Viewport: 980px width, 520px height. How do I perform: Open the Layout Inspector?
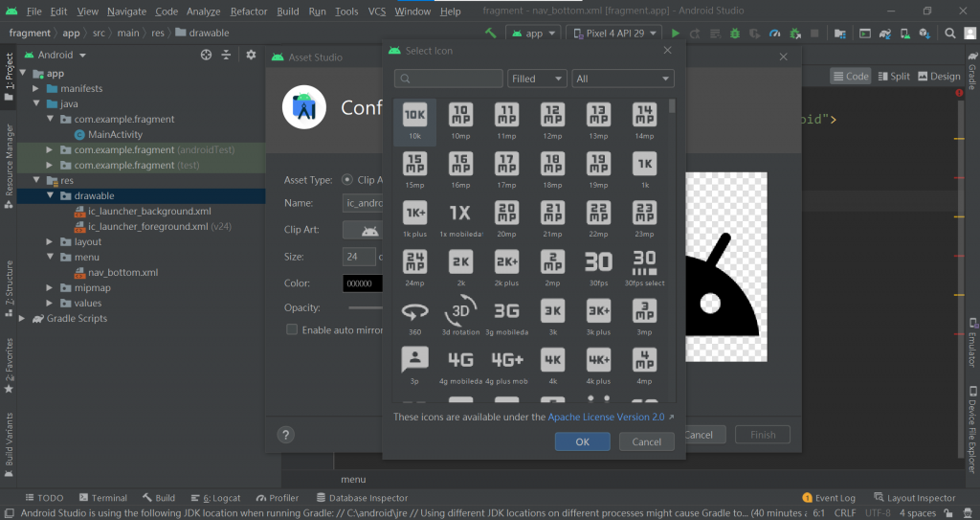915,497
